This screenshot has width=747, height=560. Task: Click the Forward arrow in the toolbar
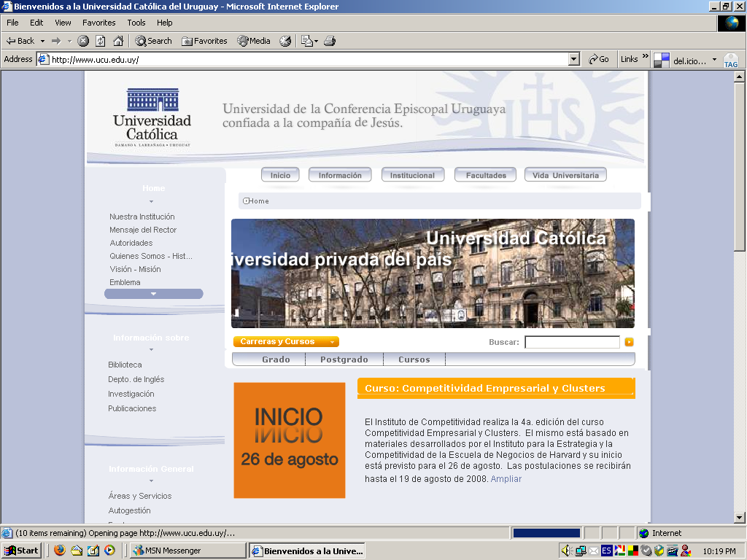[x=56, y=41]
